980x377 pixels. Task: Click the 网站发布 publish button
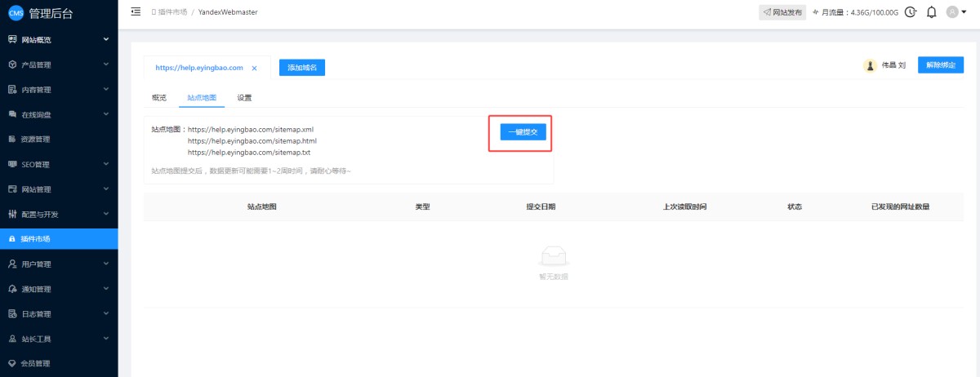click(x=782, y=12)
